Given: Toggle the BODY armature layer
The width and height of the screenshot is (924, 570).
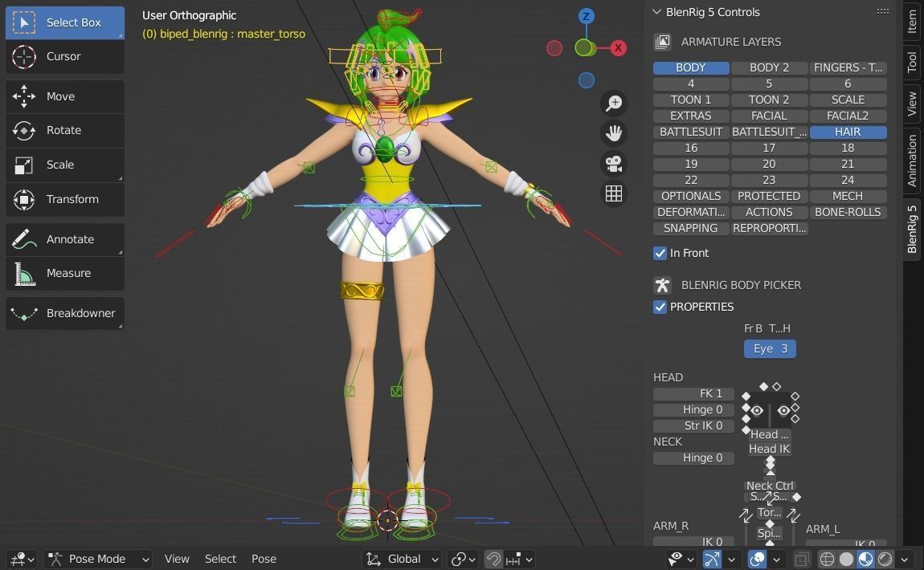Looking at the screenshot, I should 691,67.
